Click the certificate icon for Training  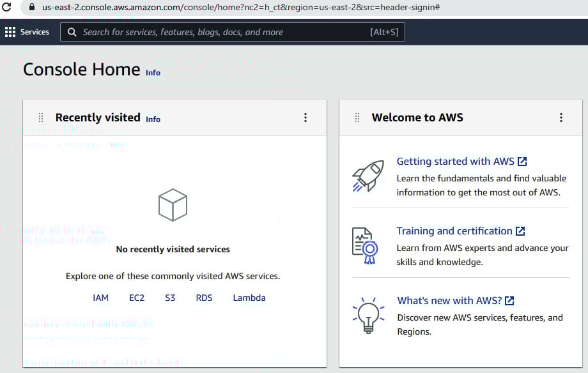(365, 246)
